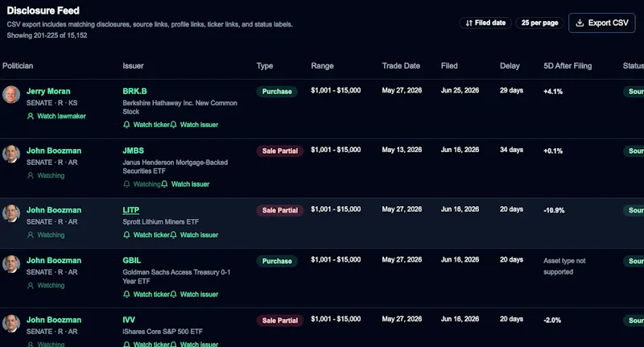Watch ticker for LITP row
Viewport: 644px width, 347px height.
147,235
